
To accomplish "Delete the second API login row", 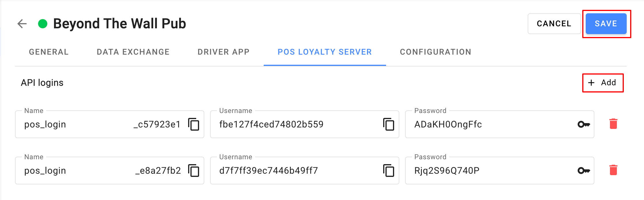I will (x=613, y=170).
